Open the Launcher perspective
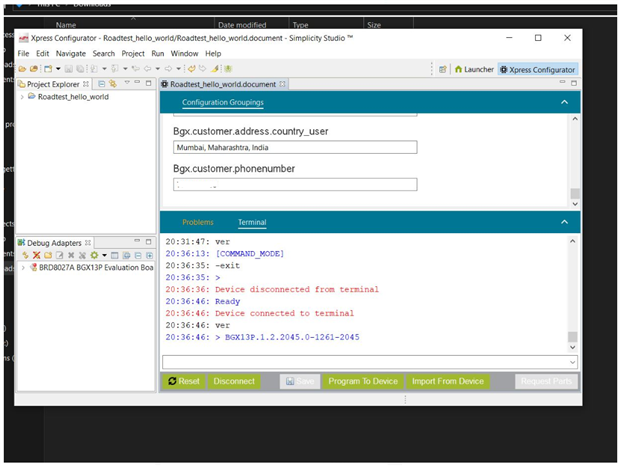 (x=474, y=69)
